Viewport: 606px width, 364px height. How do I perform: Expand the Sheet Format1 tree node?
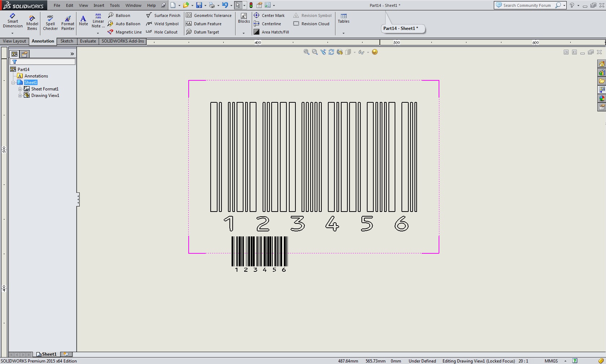click(20, 89)
